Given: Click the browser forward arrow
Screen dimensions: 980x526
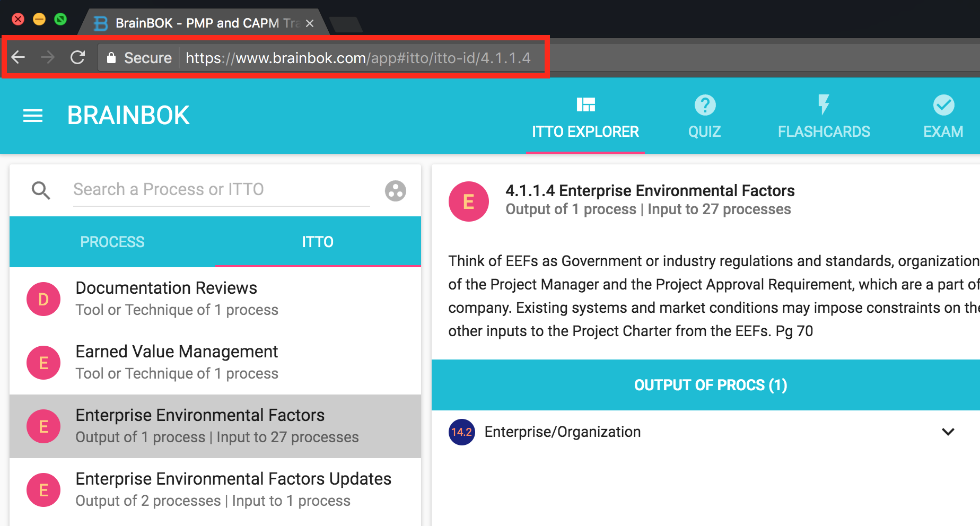Looking at the screenshot, I should tap(48, 57).
